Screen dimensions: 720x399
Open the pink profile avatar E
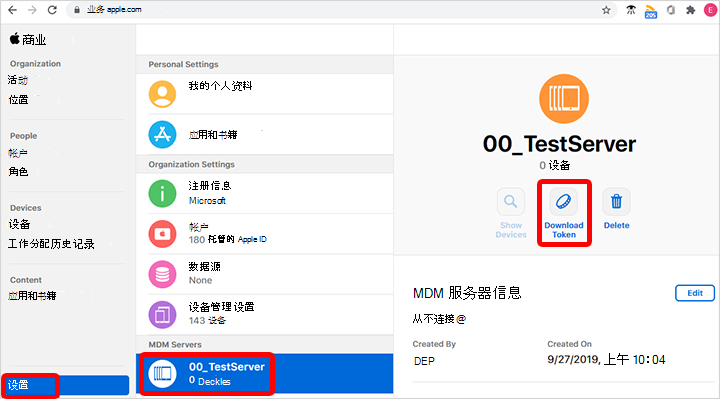(711, 10)
